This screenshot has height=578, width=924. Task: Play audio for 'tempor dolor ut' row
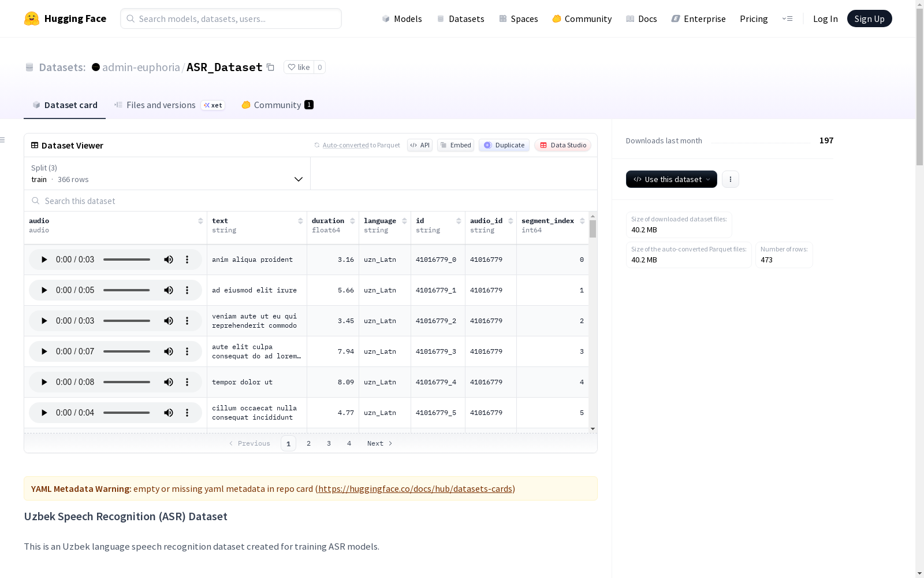[x=44, y=382]
